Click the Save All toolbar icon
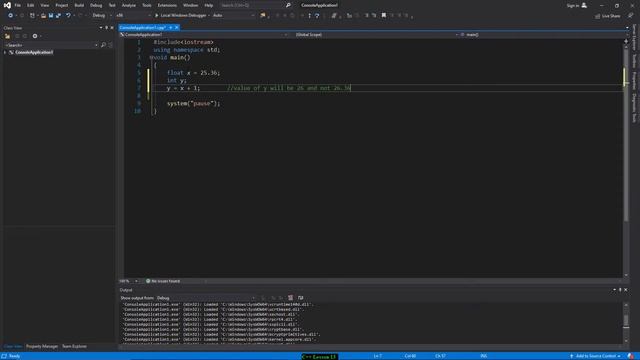The width and height of the screenshot is (640, 360). tap(58, 16)
